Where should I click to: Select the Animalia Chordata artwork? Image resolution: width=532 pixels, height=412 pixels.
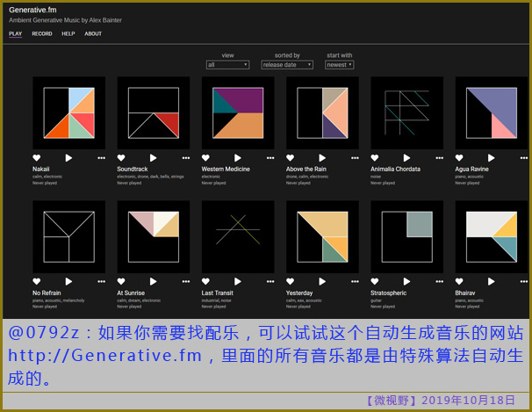click(406, 113)
